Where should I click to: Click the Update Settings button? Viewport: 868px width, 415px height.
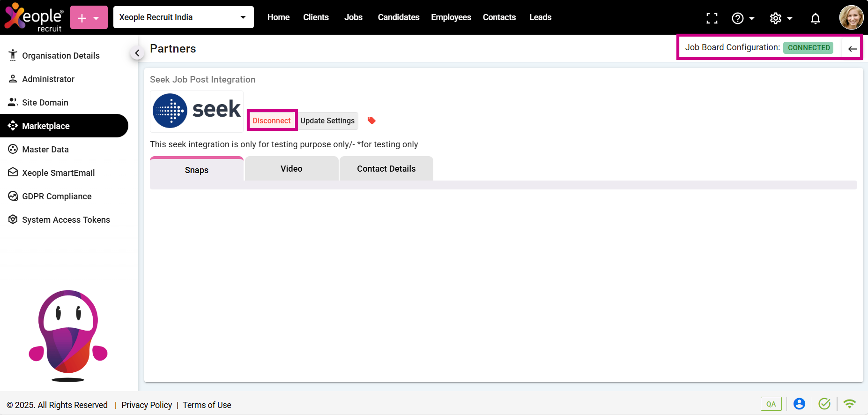(x=327, y=121)
